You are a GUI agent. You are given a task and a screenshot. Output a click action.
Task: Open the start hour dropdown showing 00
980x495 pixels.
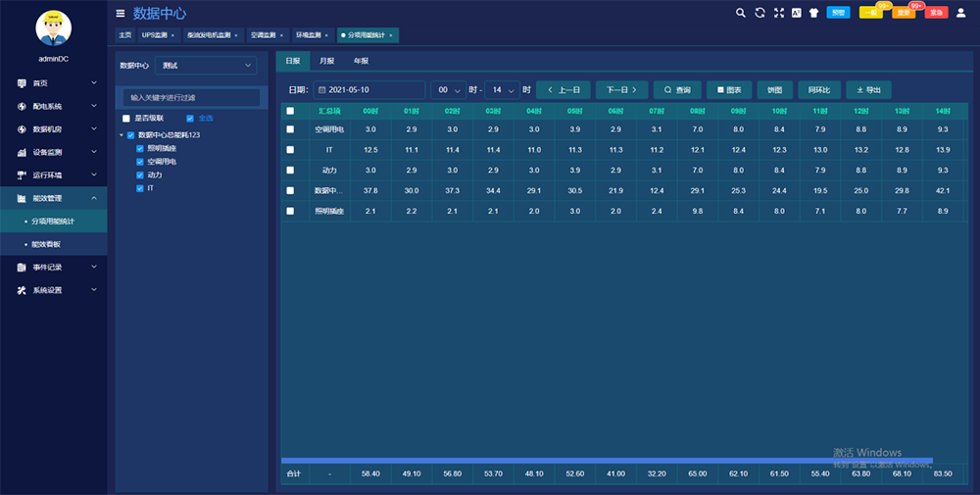(448, 89)
